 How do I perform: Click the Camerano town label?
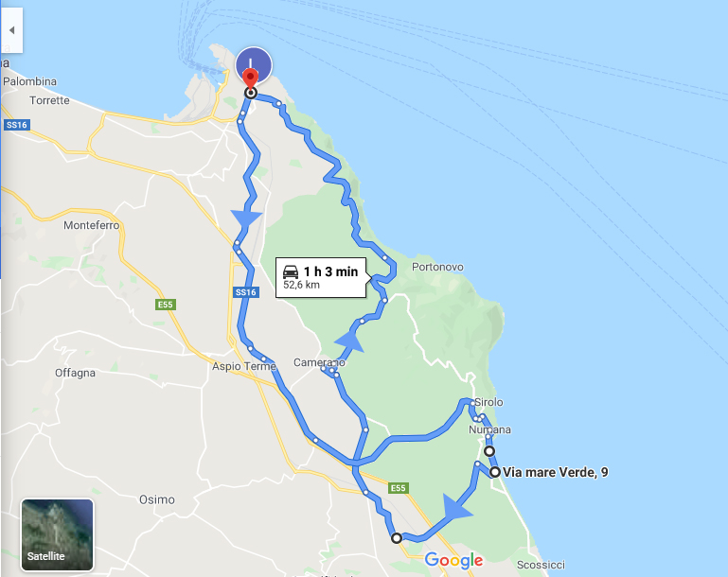pos(319,362)
